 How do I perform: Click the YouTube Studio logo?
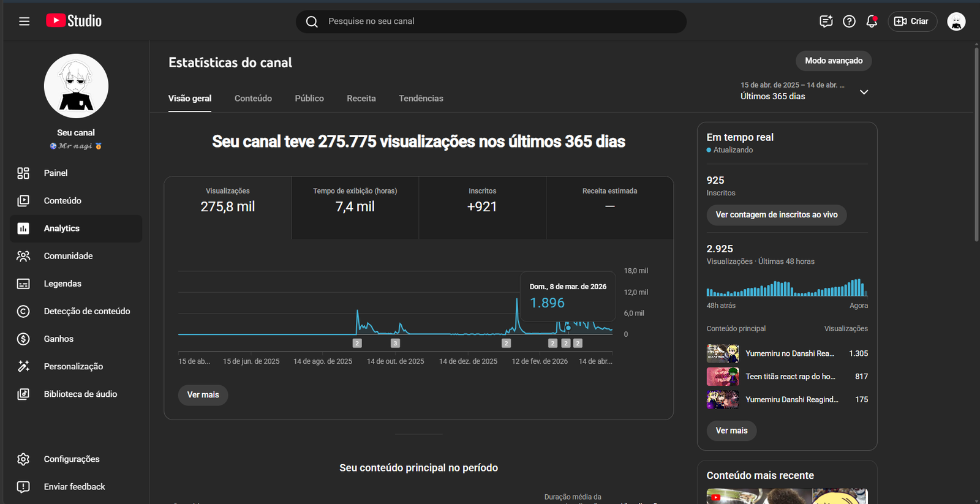pos(74,21)
